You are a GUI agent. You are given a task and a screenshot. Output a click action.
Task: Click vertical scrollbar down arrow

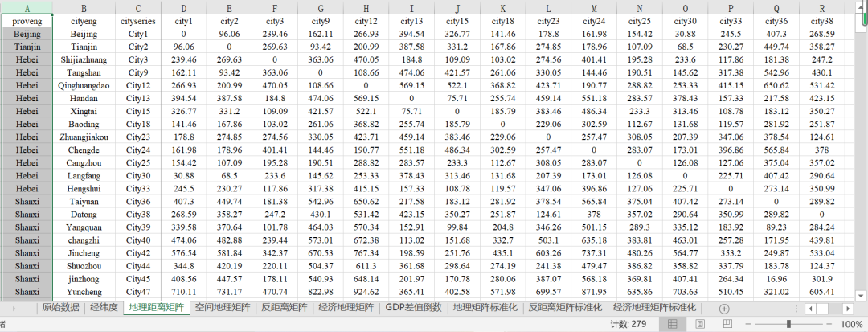(x=862, y=296)
